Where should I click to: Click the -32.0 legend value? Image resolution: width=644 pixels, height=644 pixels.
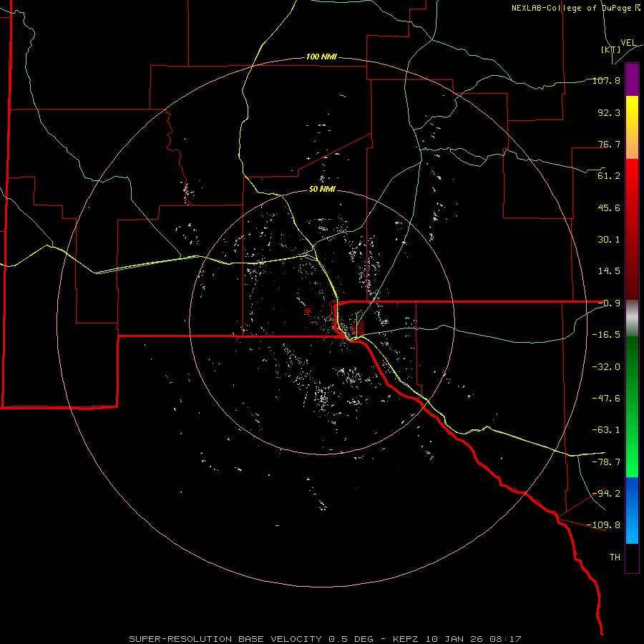point(606,367)
